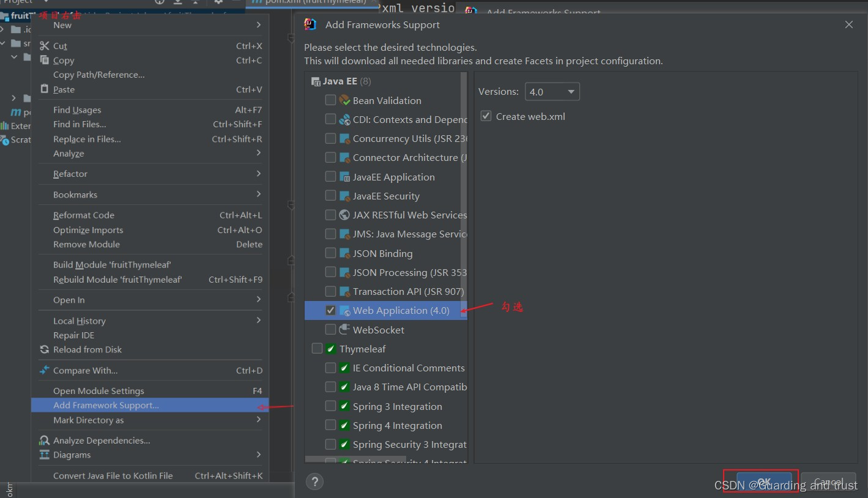Image resolution: width=868 pixels, height=498 pixels.
Task: Enable IE Conditional Comments checkbox
Action: point(330,368)
